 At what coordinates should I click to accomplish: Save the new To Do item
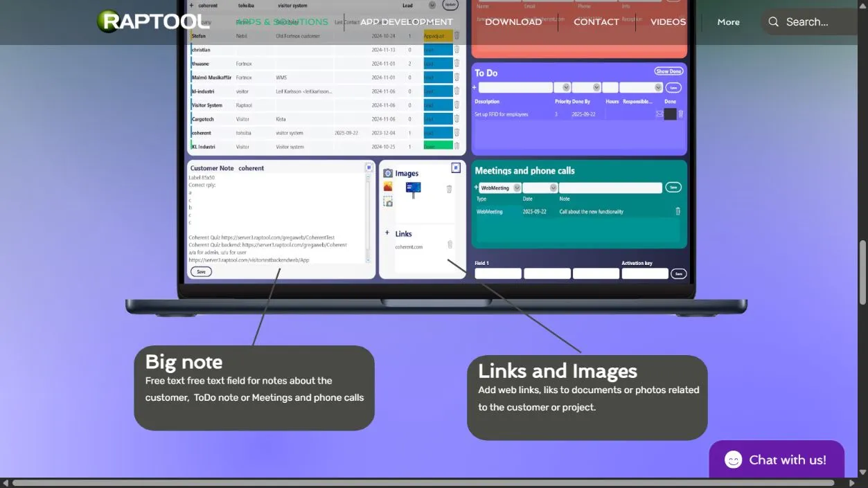pyautogui.click(x=673, y=88)
